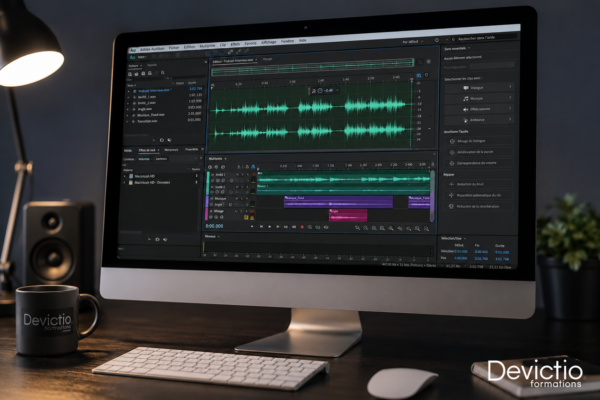Open the Fichier menu
Screen dimensions: 600x400
point(174,48)
